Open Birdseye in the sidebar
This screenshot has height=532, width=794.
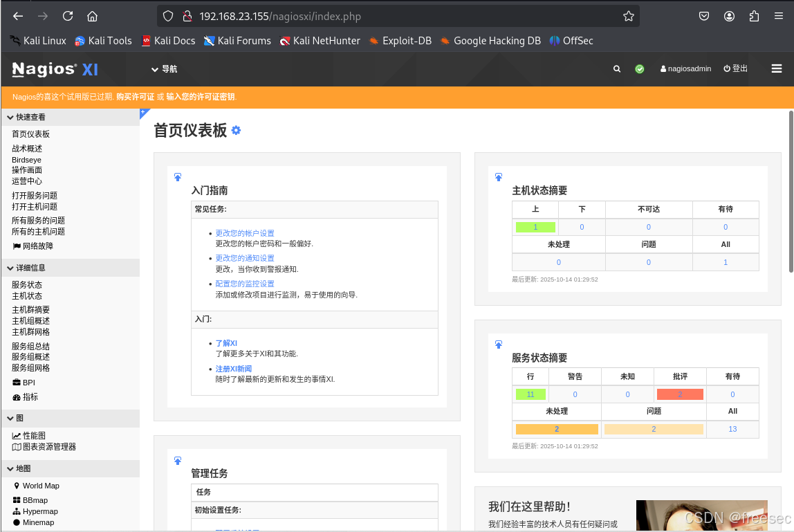26,160
